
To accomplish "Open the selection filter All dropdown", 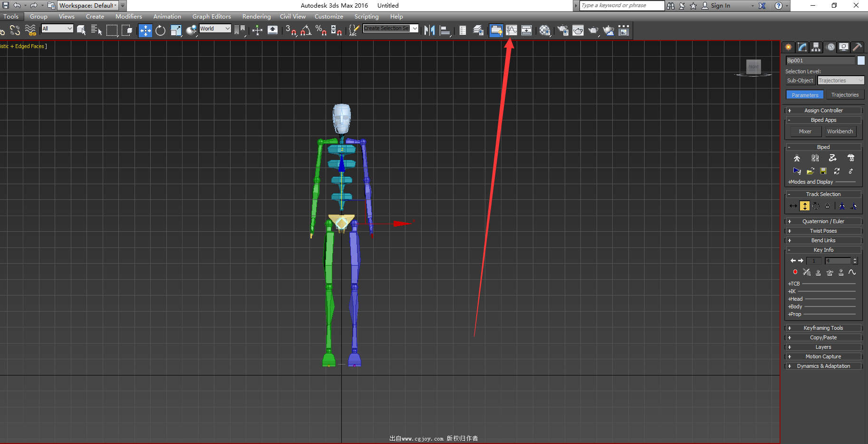I will tap(57, 29).
